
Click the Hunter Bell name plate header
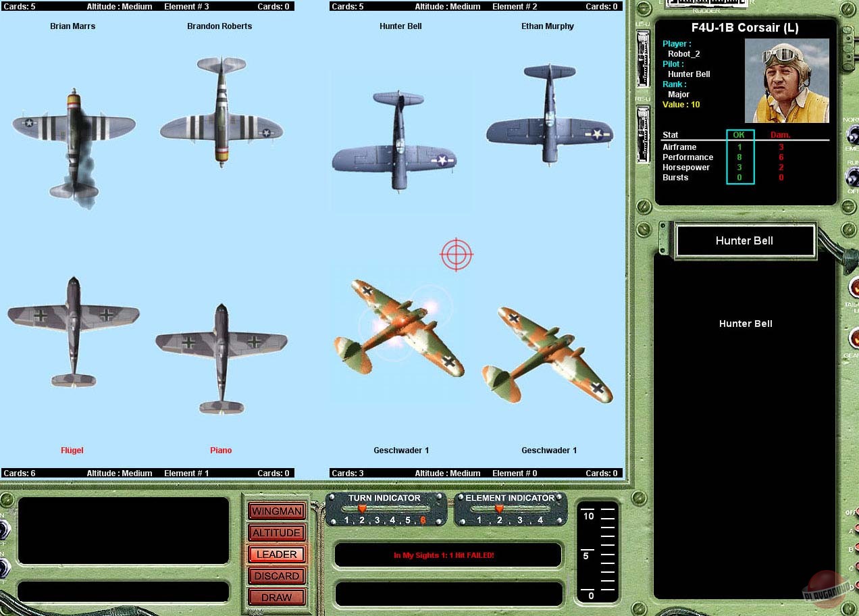pos(745,241)
